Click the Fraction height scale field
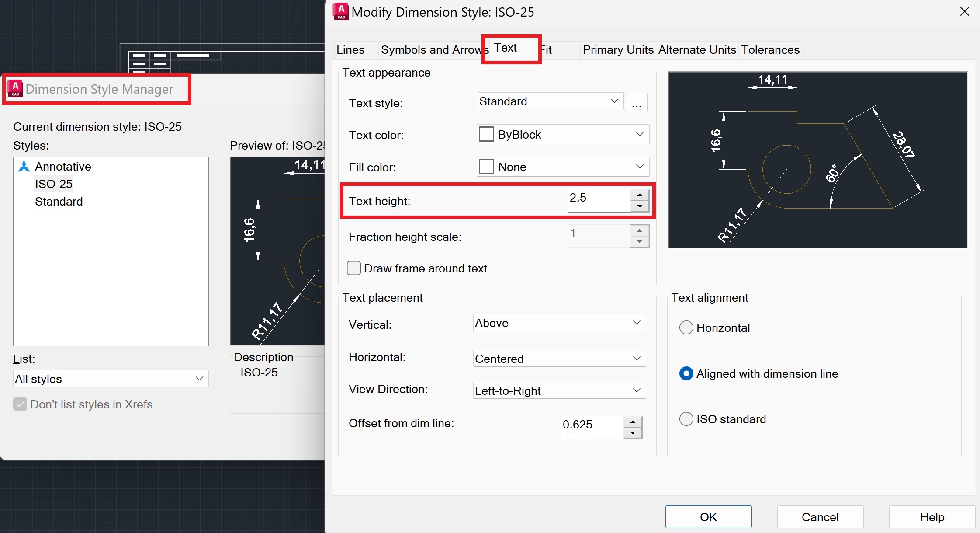 599,236
